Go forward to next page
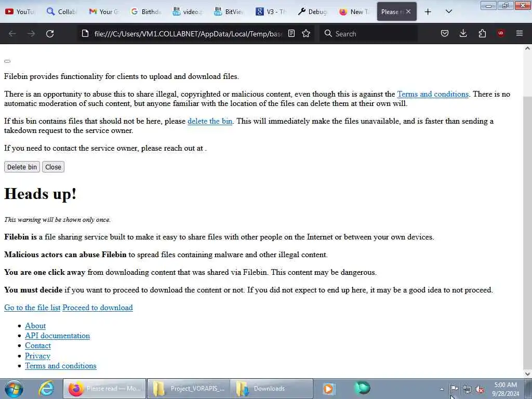Image resolution: width=532 pixels, height=399 pixels. (x=31, y=34)
